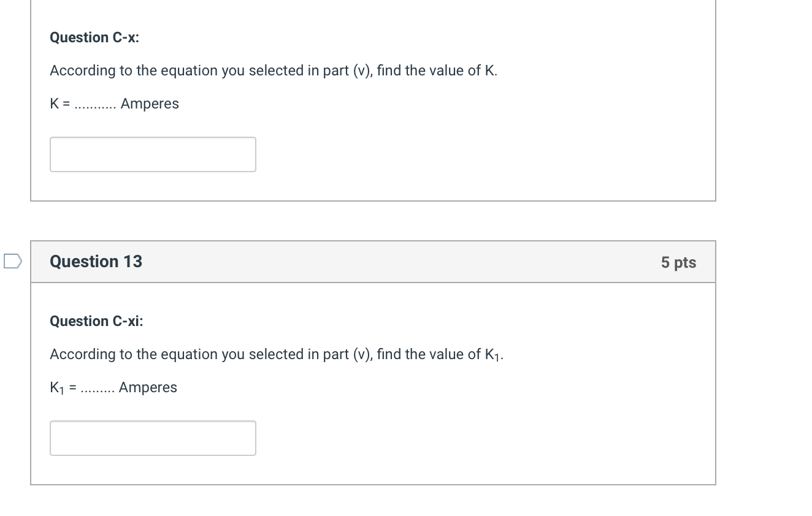Click the word Amperes after 'K ='
The image size is (812, 516).
[150, 104]
